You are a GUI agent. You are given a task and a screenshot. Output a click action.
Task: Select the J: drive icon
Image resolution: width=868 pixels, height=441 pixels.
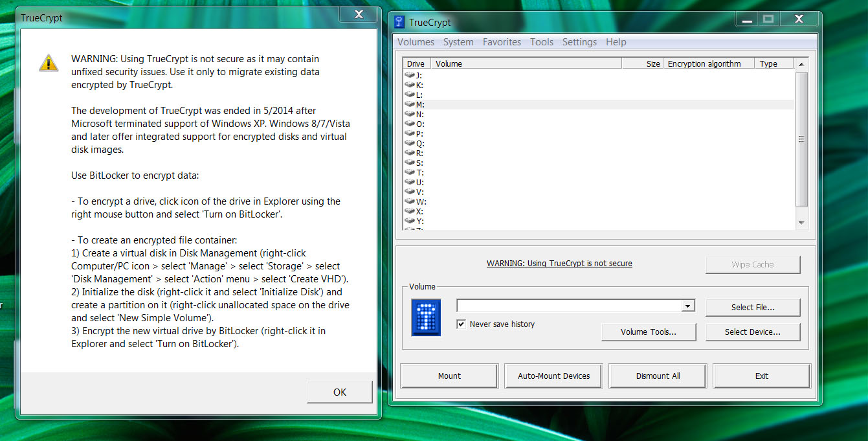pyautogui.click(x=410, y=75)
